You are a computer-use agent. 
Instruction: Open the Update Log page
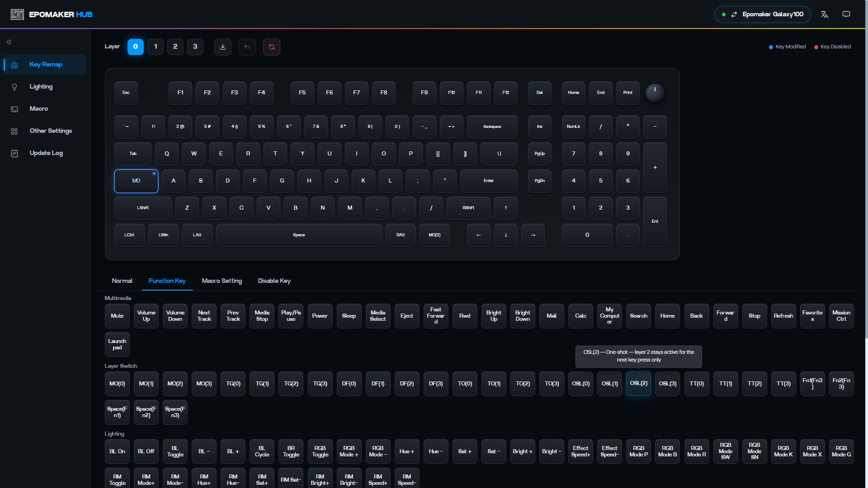pos(45,153)
